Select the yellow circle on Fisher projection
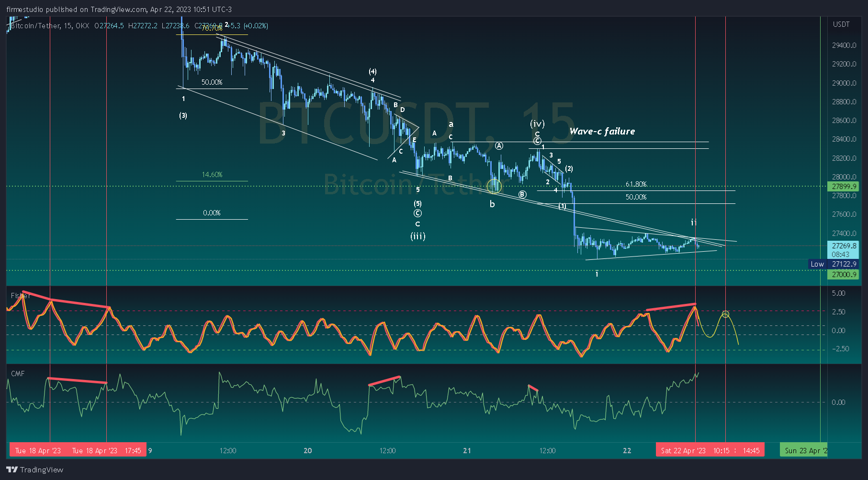The image size is (868, 480). pos(725,314)
